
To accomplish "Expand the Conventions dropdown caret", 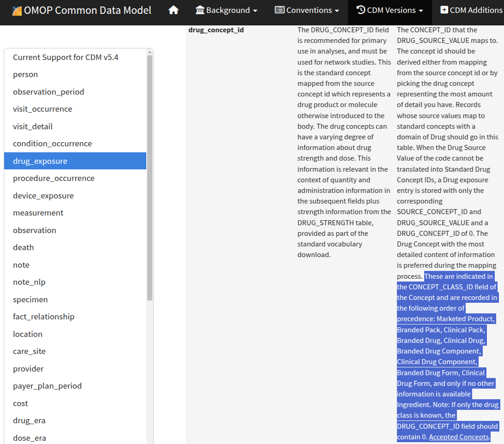I will point(337,11).
